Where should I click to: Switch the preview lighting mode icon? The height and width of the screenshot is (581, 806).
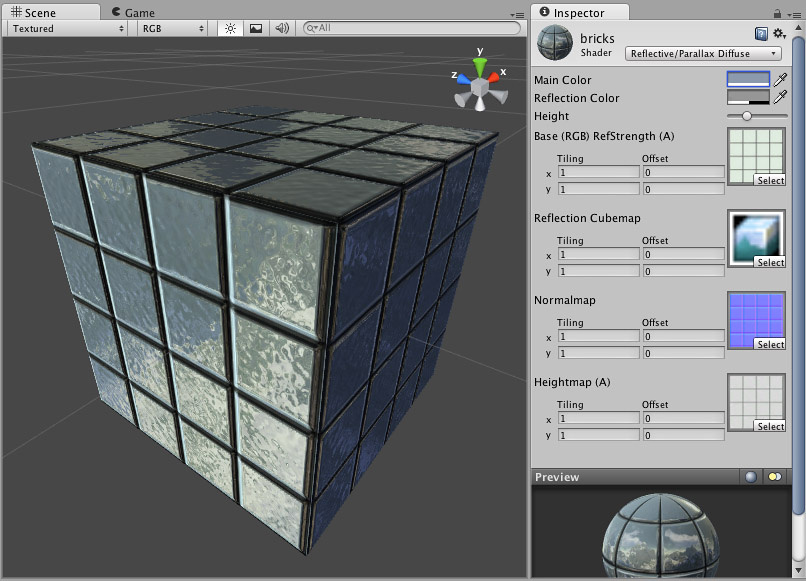pos(774,477)
